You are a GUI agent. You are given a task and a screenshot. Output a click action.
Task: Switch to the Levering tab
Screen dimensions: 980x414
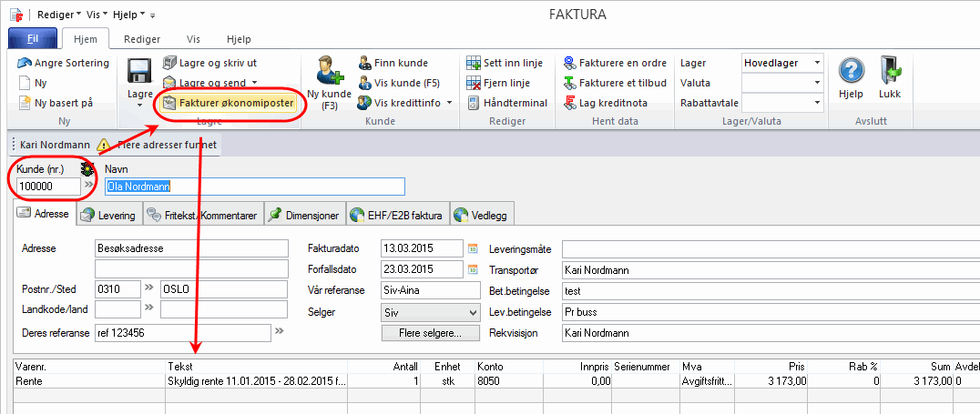(108, 216)
